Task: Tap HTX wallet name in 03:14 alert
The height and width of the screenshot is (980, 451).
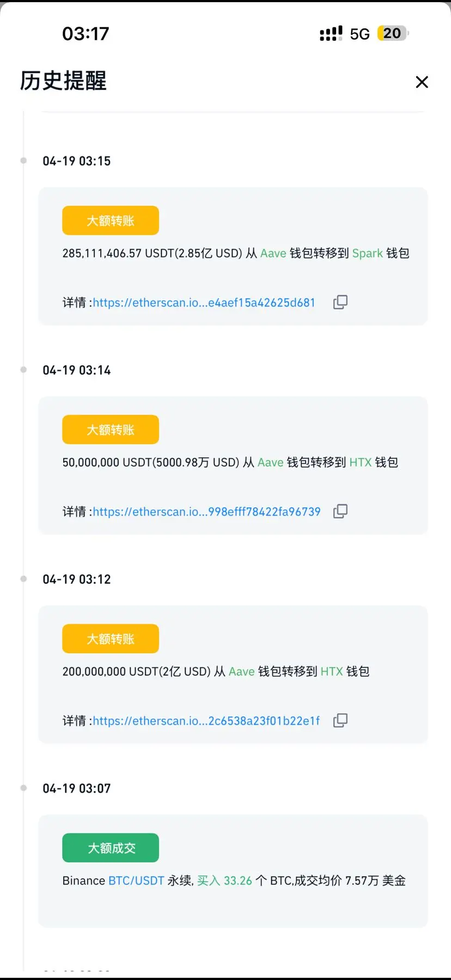Action: (x=360, y=462)
